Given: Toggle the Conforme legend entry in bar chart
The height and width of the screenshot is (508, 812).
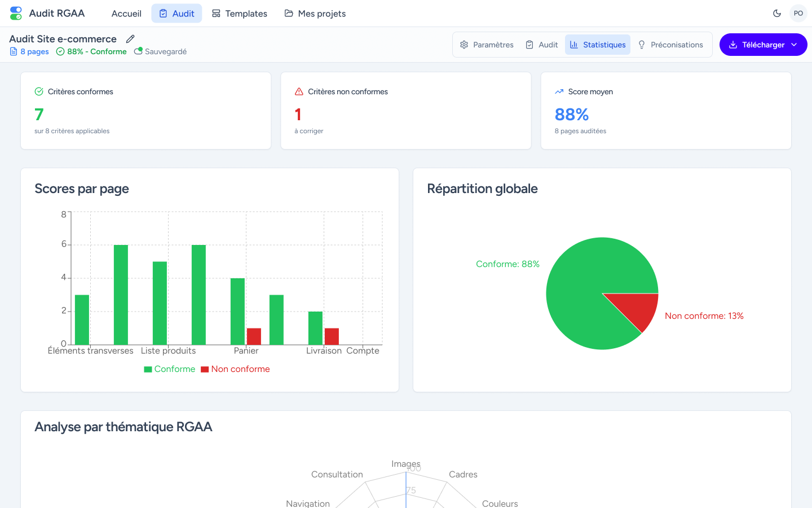Looking at the screenshot, I should [x=169, y=369].
